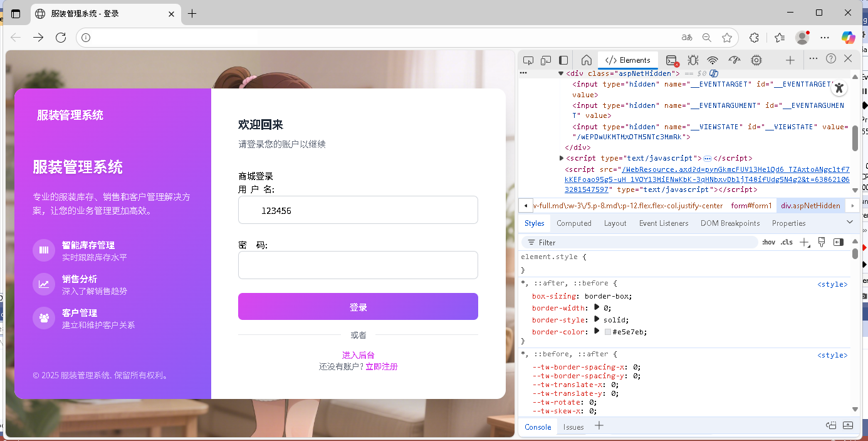Expand border-width shorthand triangle
The image size is (868, 441).
[x=597, y=308]
